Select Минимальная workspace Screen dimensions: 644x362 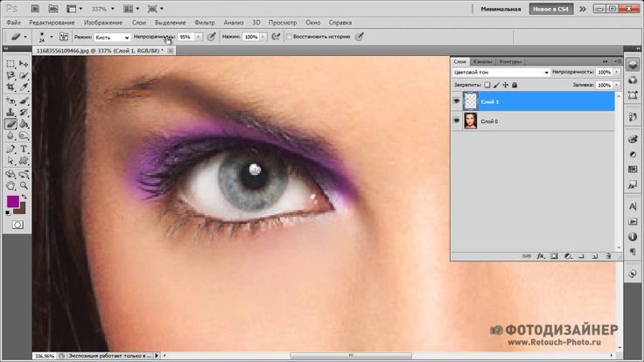coord(500,9)
